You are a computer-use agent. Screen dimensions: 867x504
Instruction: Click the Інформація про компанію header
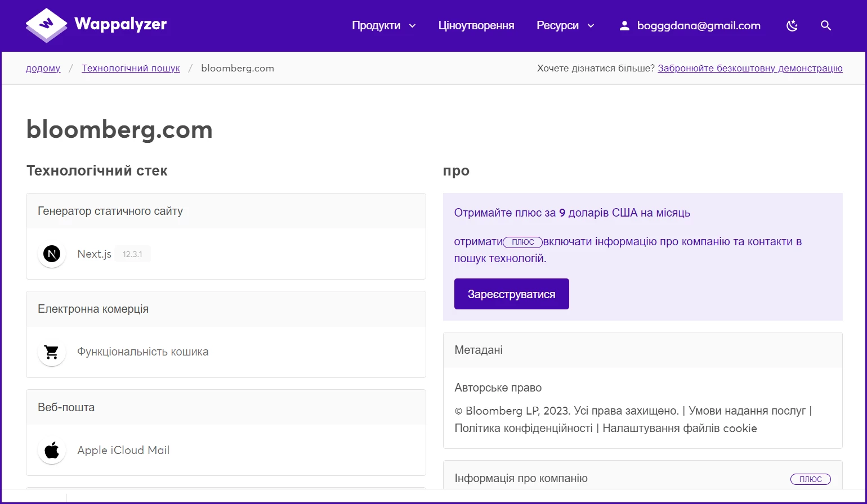click(x=521, y=478)
